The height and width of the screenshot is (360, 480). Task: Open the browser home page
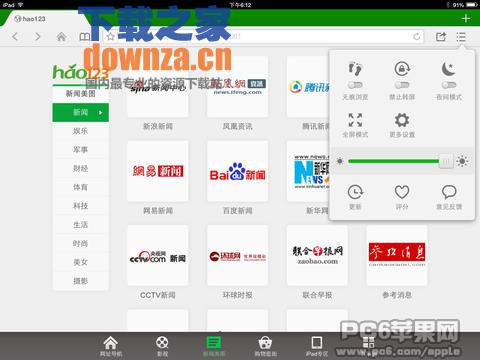point(61,36)
